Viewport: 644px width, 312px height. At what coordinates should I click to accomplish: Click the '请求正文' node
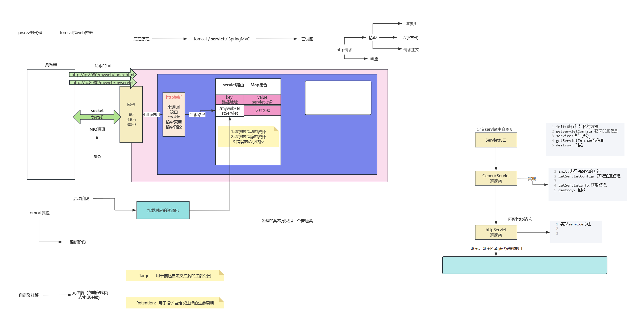[x=411, y=50]
